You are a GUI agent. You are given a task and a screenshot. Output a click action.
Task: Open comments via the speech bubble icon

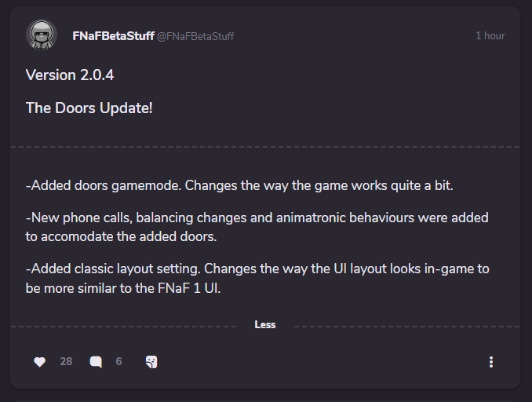(96, 362)
